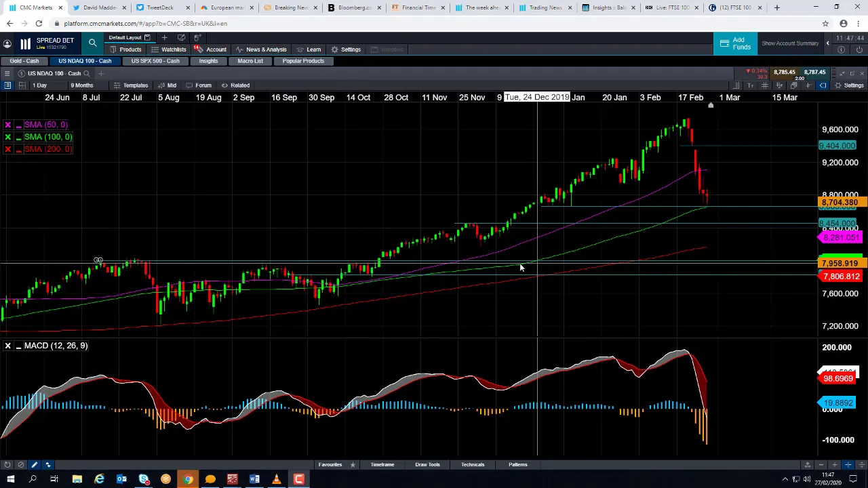Viewport: 868px width, 488px height.
Task: Open the Technicals panel
Action: 473,465
